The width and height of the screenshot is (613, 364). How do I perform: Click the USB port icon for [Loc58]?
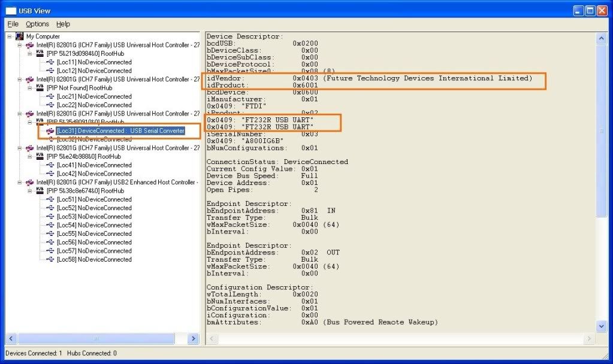tap(50, 260)
